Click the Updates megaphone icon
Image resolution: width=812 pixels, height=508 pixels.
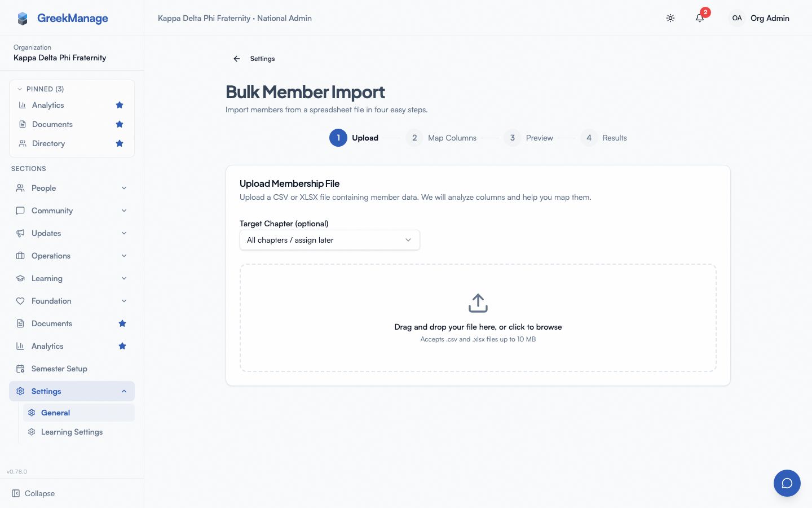coord(20,233)
